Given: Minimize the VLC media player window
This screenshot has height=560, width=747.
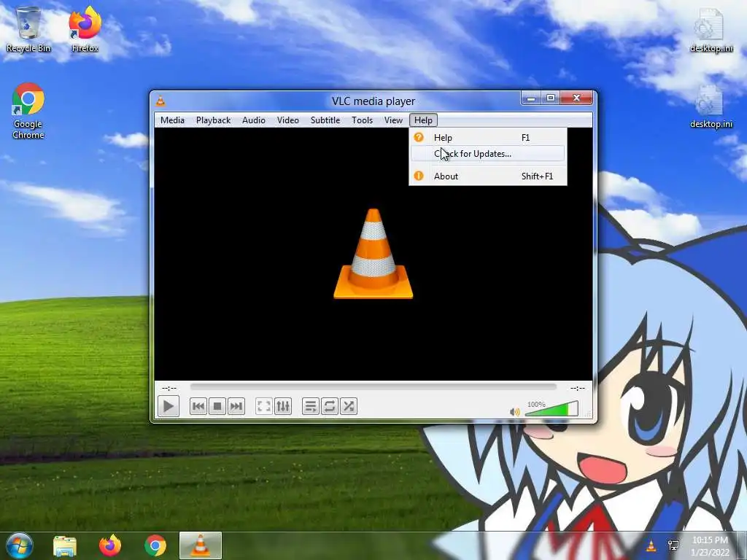Looking at the screenshot, I should (x=531, y=98).
